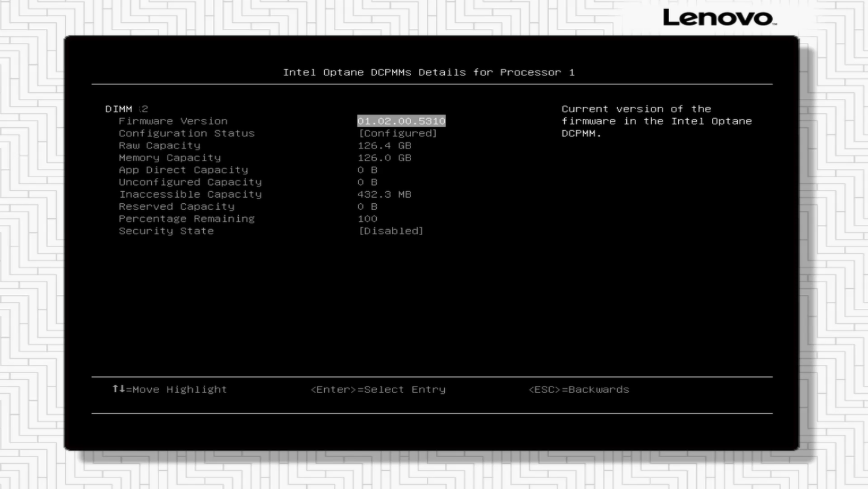The height and width of the screenshot is (489, 868).
Task: Select the Unconfigured Capacity 0 B value
Action: (368, 182)
